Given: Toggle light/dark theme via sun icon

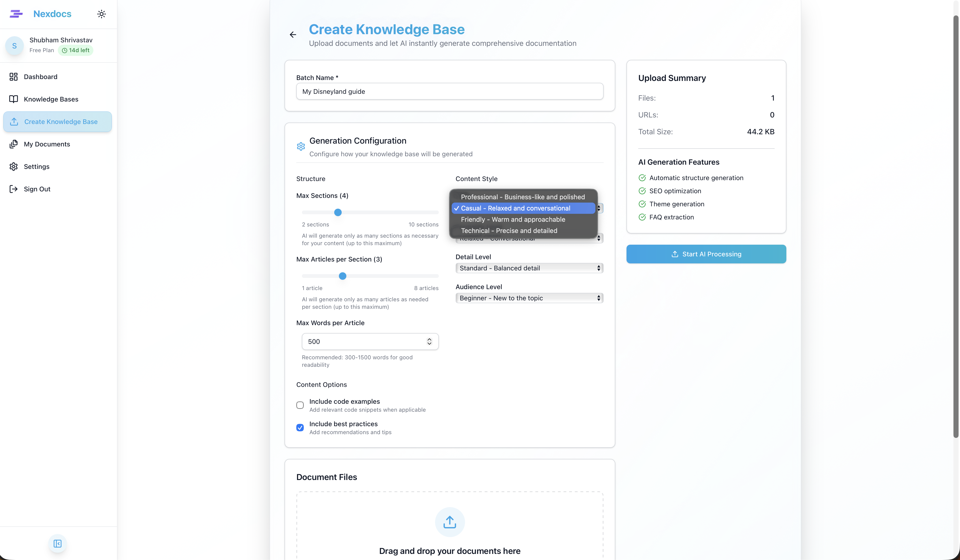Looking at the screenshot, I should tap(101, 14).
